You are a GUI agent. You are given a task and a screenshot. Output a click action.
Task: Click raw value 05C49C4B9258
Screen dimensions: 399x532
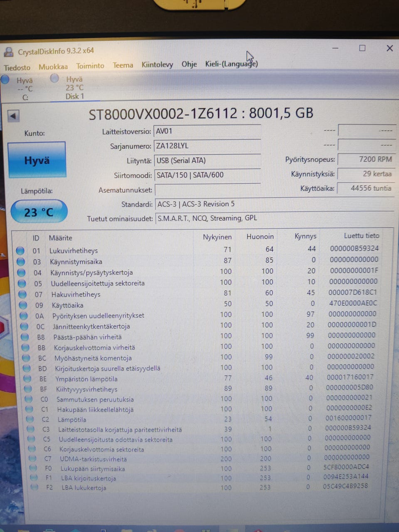345,486
